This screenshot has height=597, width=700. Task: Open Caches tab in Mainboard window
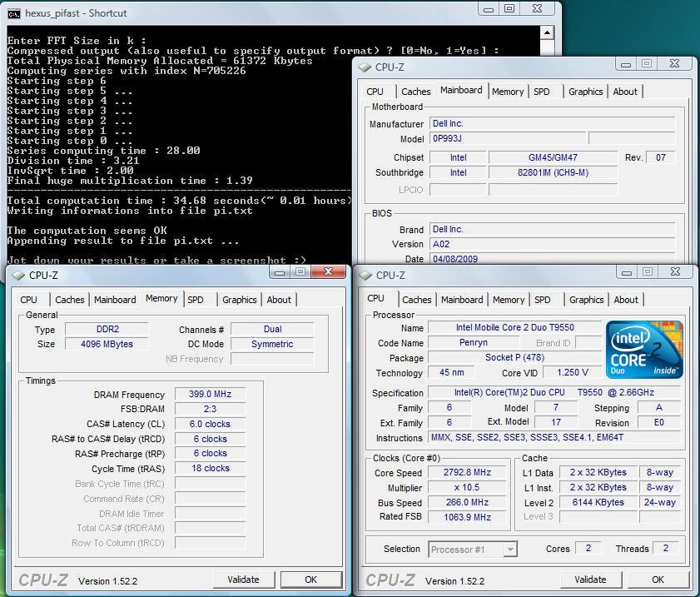(415, 92)
